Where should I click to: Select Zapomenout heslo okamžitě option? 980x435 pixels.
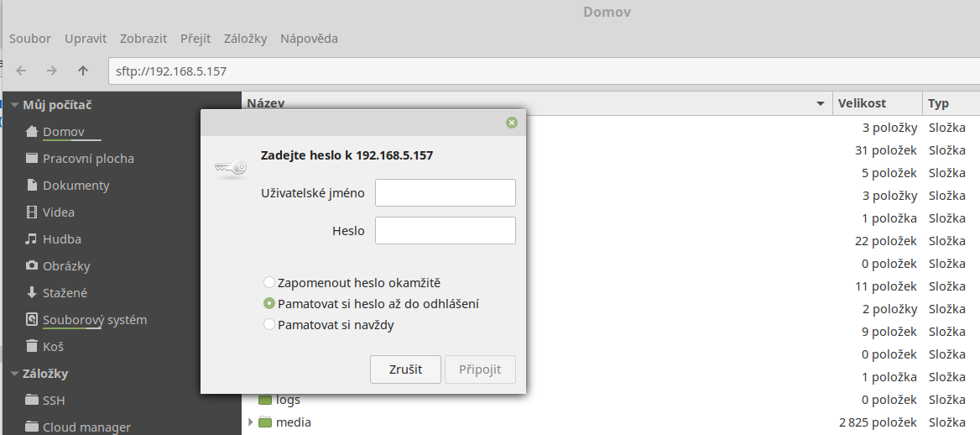point(269,283)
